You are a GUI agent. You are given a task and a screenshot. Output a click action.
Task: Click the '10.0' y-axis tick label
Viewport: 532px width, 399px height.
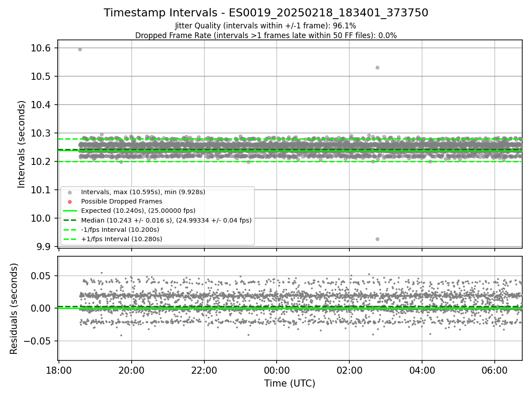tap(41, 219)
